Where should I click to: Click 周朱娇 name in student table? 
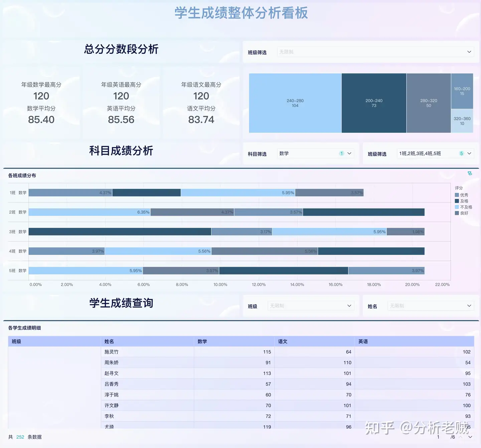[112, 362]
